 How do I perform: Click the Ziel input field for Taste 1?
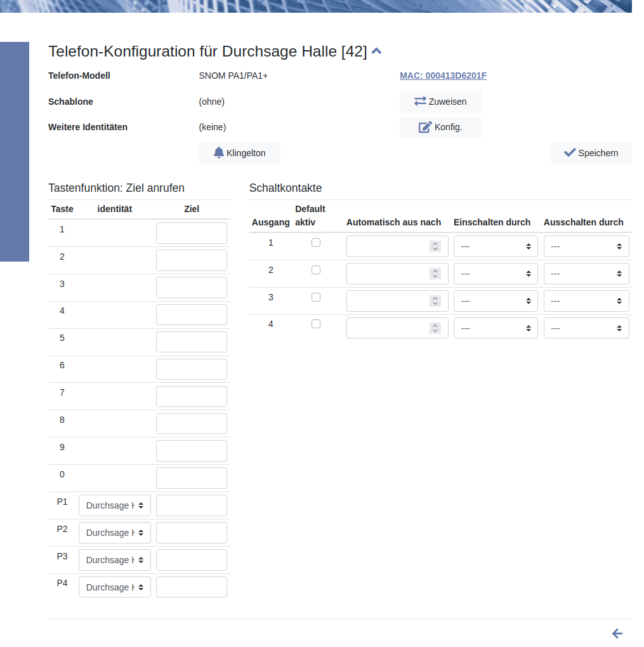pyautogui.click(x=192, y=233)
